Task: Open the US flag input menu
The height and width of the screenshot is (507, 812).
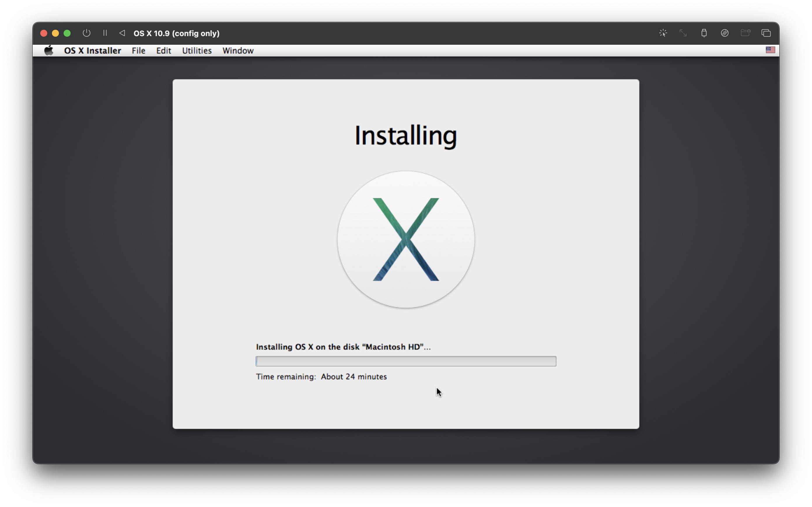Action: point(770,50)
